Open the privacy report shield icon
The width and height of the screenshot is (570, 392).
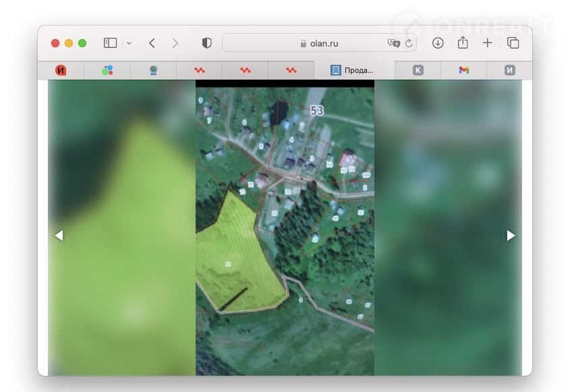207,43
